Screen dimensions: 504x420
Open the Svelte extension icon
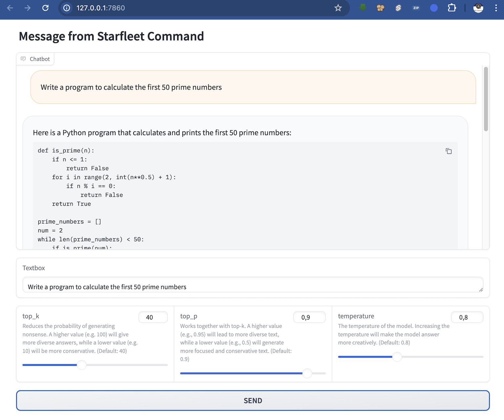click(398, 8)
